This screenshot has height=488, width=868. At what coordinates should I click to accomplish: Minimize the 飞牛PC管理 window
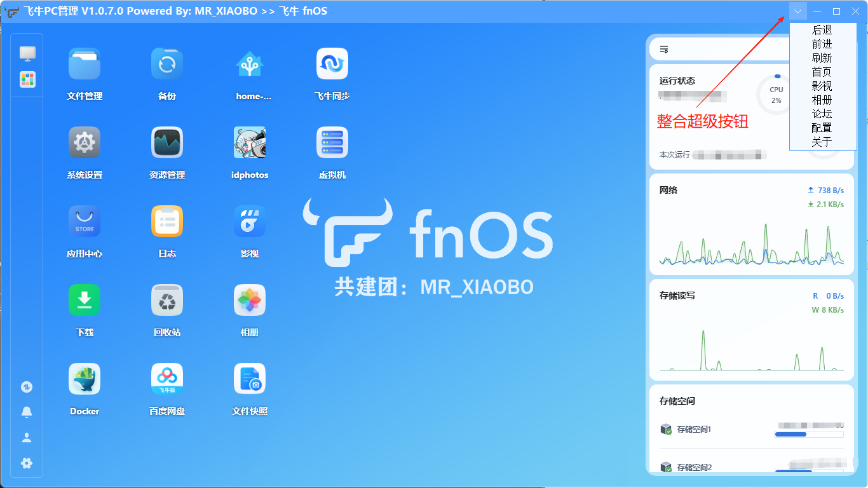pyautogui.click(x=817, y=11)
